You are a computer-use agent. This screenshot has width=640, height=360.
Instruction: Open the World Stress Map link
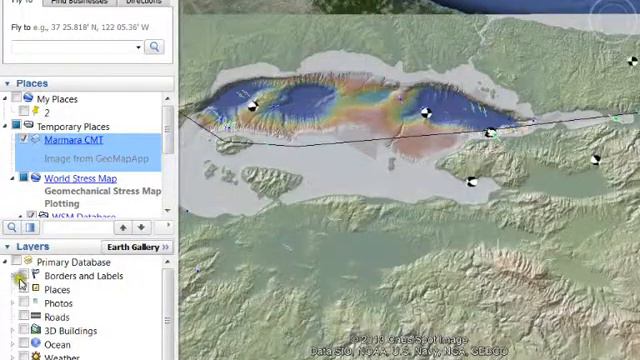coord(80,179)
